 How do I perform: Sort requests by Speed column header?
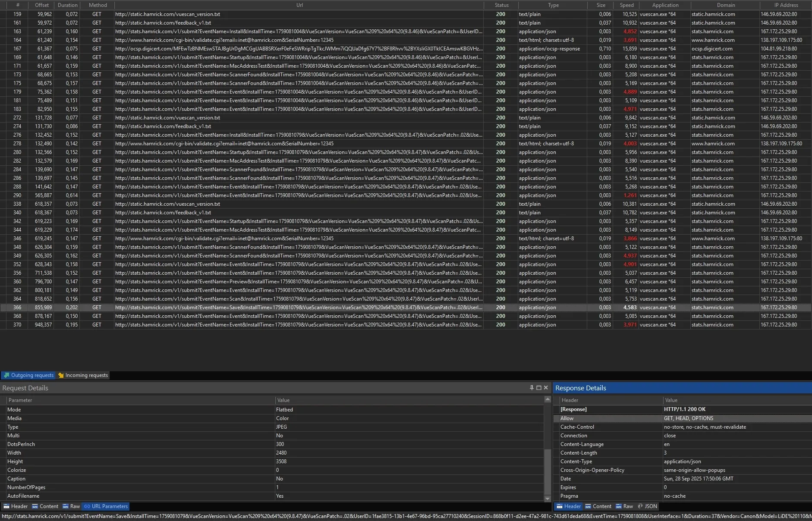(x=626, y=5)
